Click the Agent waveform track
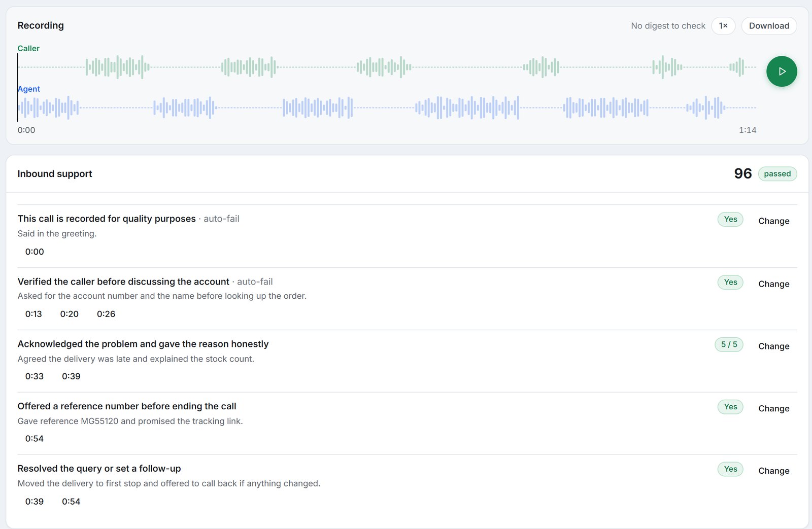The height and width of the screenshot is (529, 812). point(387,108)
